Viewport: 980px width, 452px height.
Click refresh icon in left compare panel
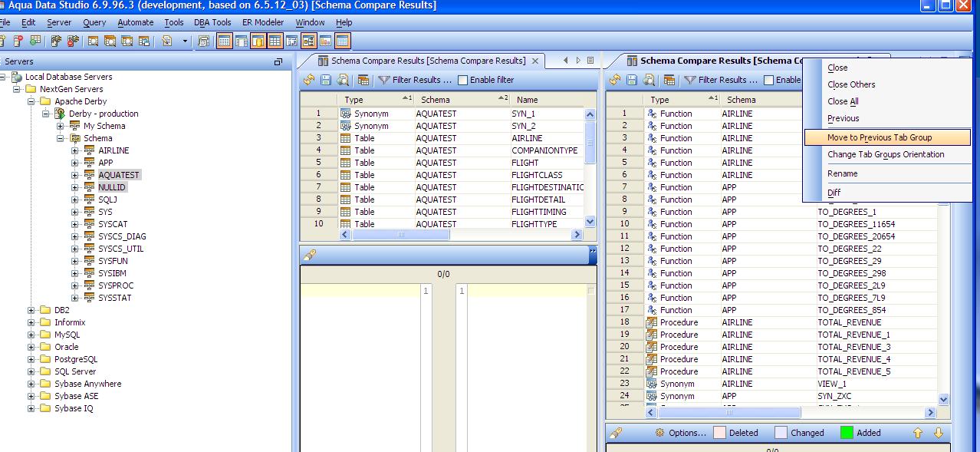click(x=309, y=80)
